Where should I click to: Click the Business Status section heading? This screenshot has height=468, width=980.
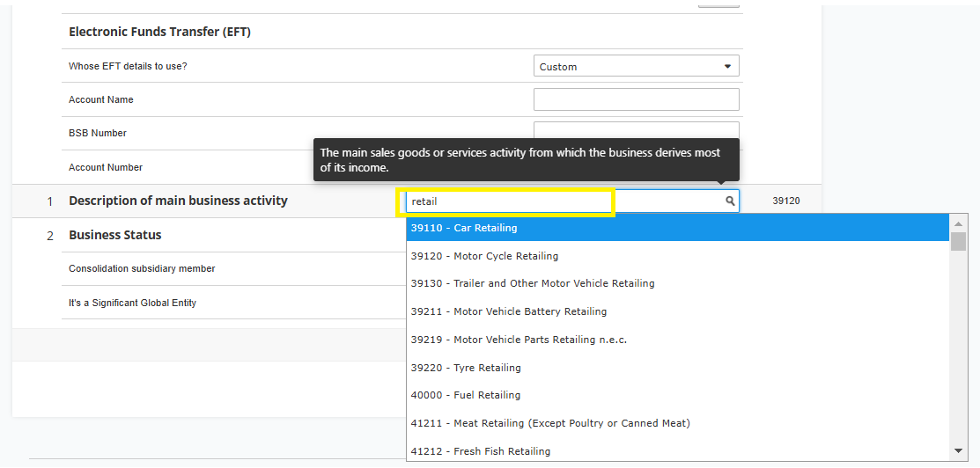(x=115, y=235)
